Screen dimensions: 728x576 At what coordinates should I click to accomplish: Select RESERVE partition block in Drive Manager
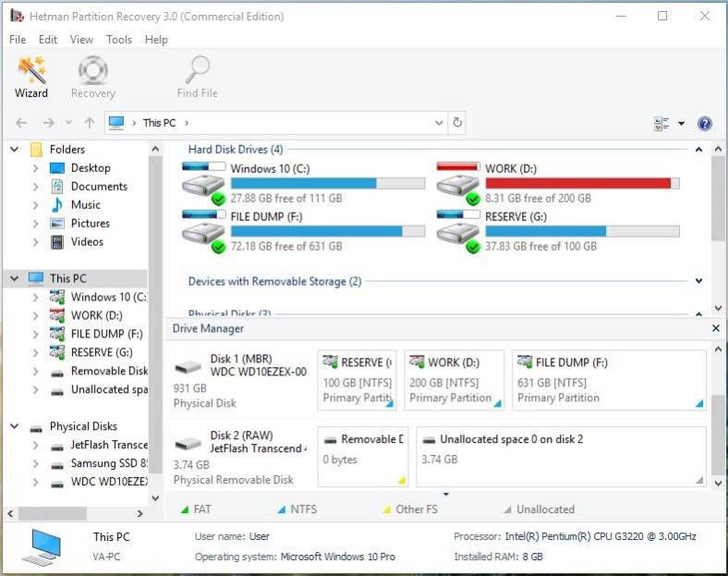[x=357, y=380]
